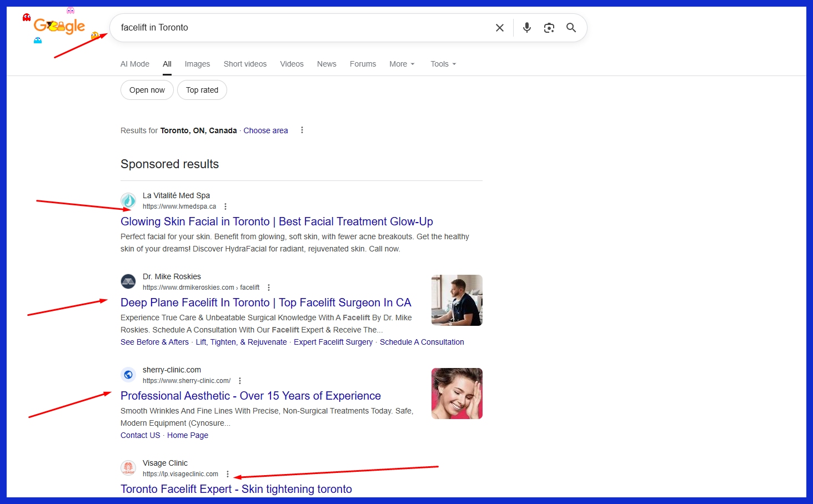
Task: Click the Google doodle logo
Action: click(x=59, y=25)
